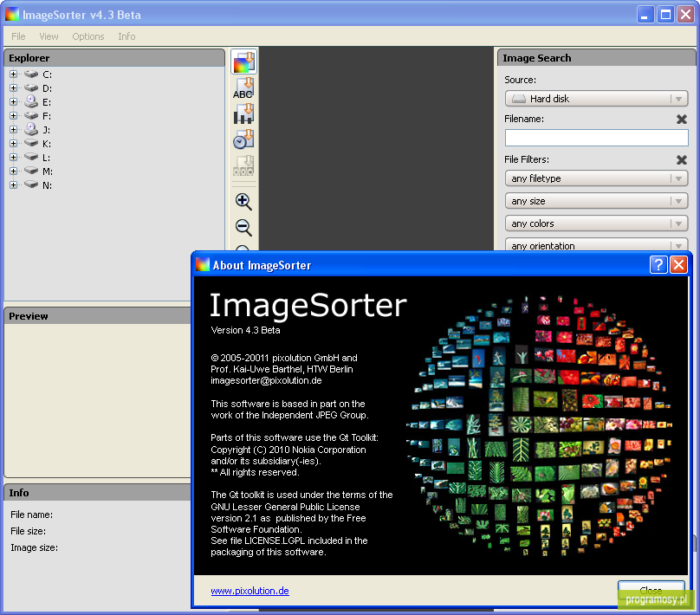700x615 pixels.
Task: Sort images by date with clock icon
Action: [243, 139]
